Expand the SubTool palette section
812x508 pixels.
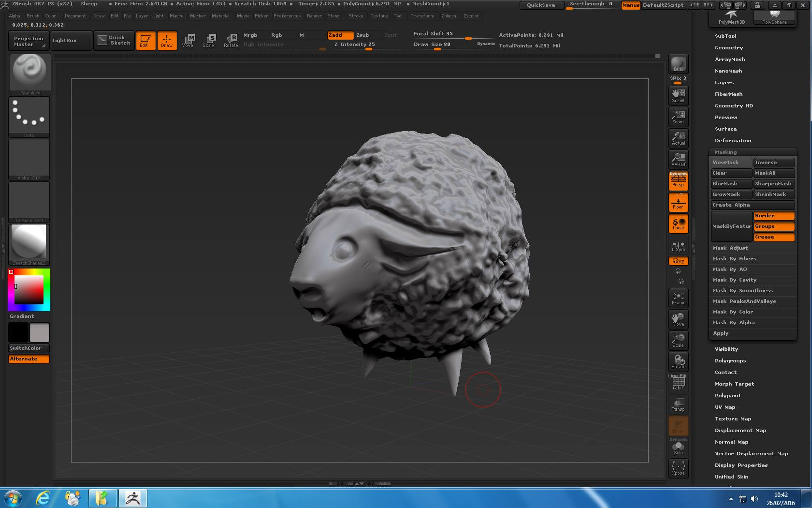pos(725,36)
